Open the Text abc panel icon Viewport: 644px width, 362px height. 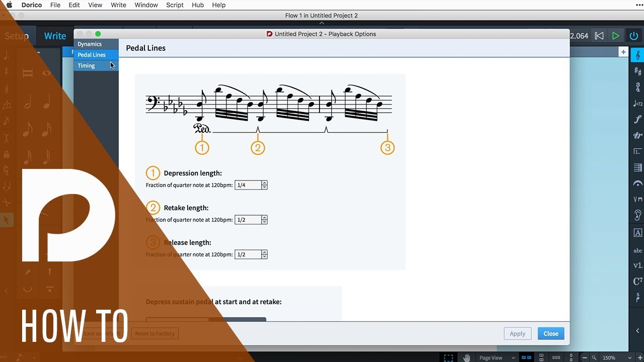click(x=637, y=250)
